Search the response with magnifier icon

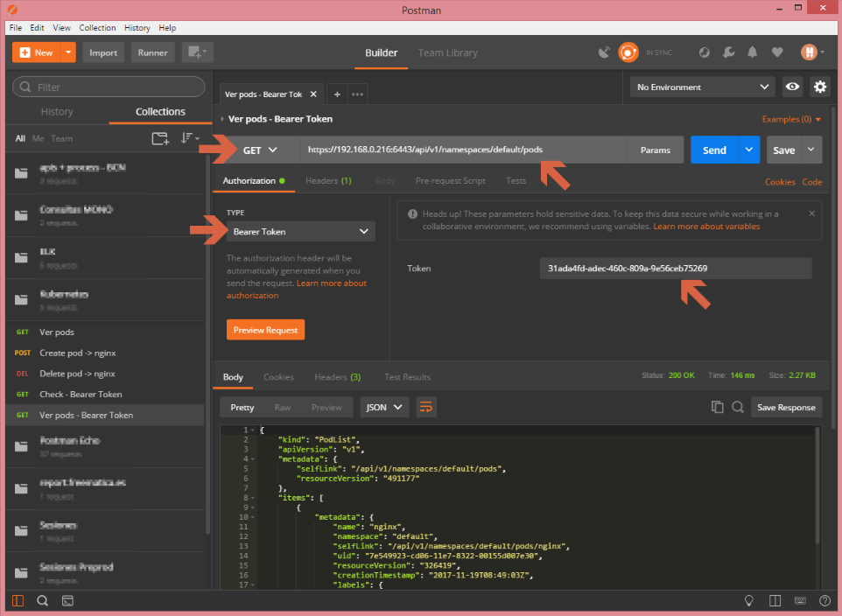click(738, 407)
